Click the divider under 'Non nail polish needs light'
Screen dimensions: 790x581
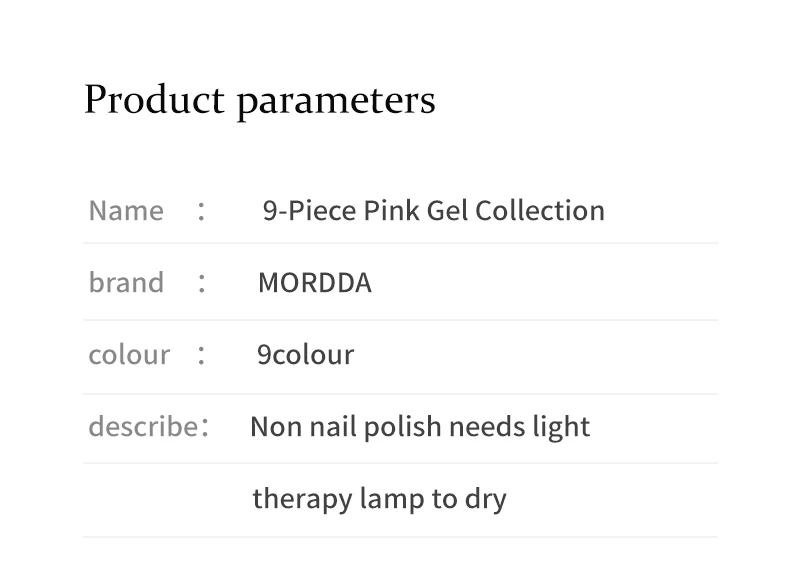click(400, 463)
